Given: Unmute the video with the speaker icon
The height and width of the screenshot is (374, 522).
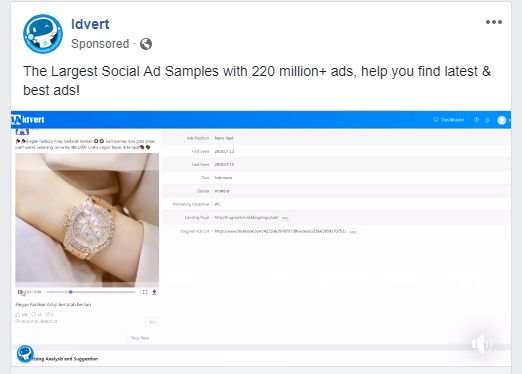Looking at the screenshot, I should (482, 343).
